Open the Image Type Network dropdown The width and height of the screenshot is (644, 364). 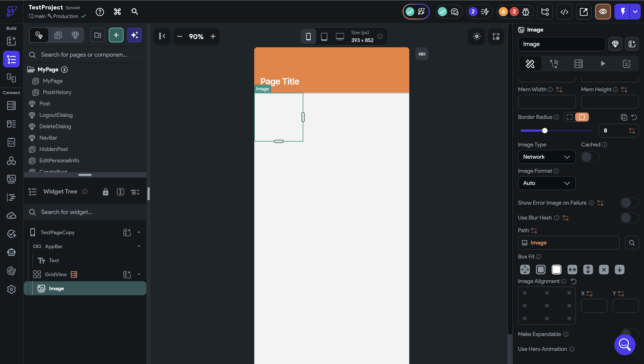546,157
